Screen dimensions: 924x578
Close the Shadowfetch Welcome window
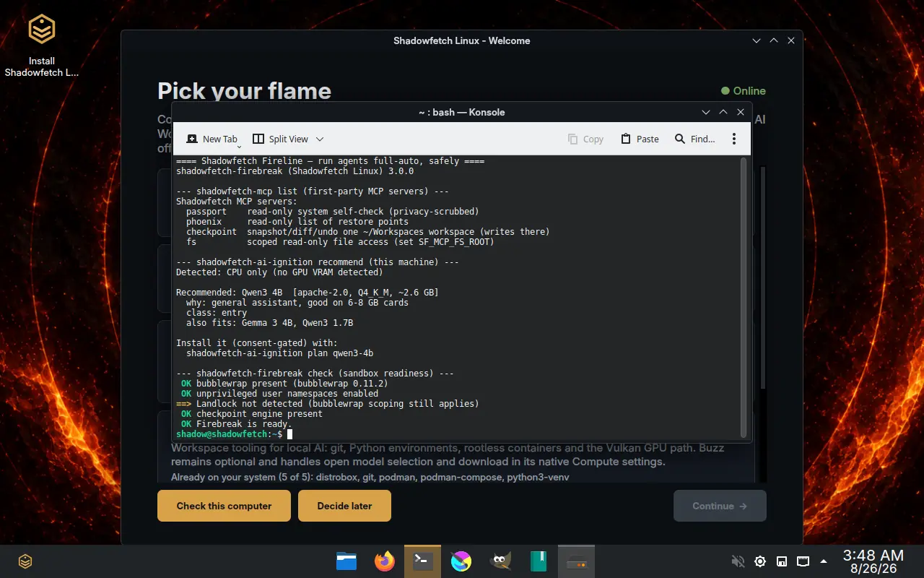coord(791,40)
